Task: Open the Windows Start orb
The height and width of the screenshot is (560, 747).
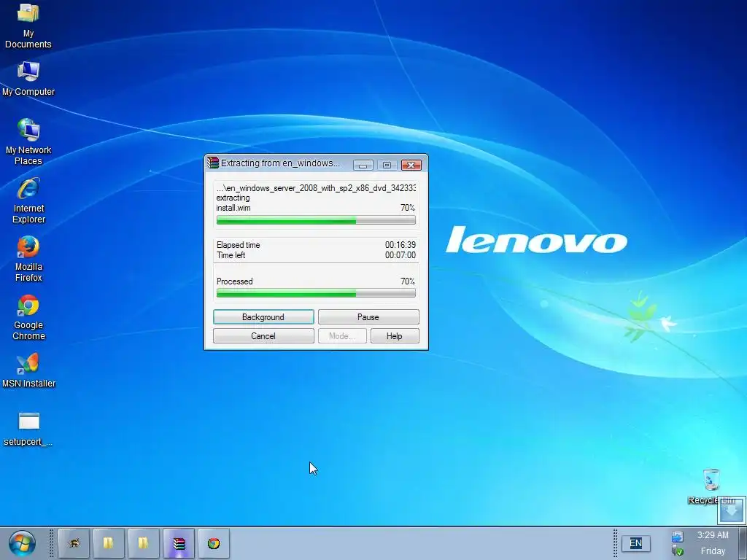Action: (x=22, y=543)
